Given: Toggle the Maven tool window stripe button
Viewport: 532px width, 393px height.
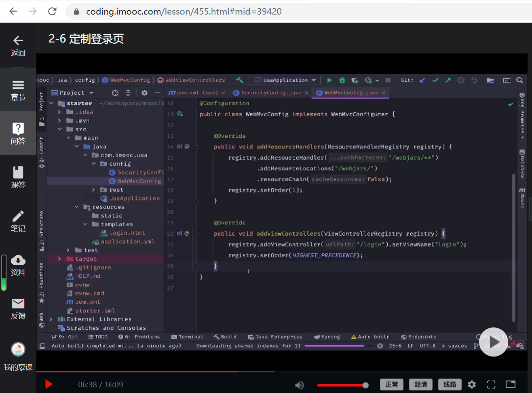Looking at the screenshot, I should [x=522, y=198].
